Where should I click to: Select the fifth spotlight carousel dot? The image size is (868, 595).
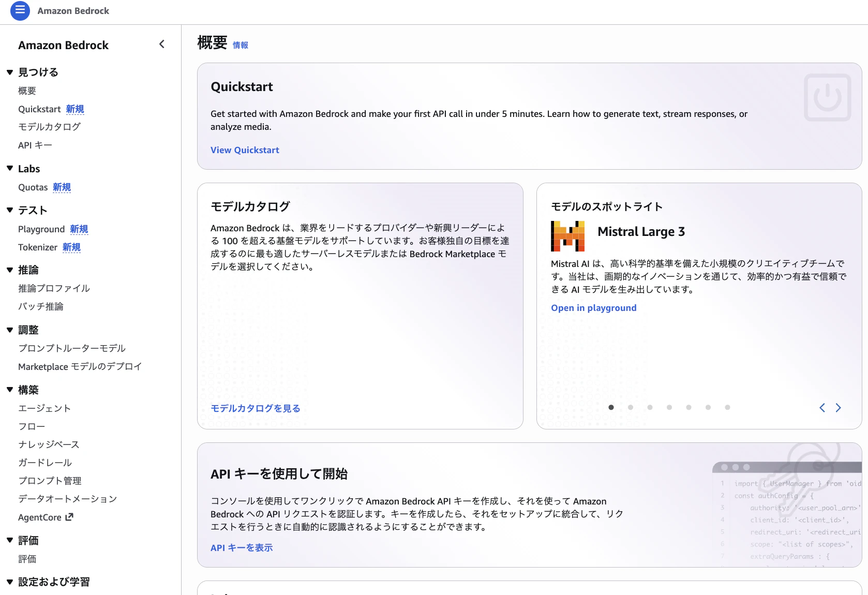(689, 408)
